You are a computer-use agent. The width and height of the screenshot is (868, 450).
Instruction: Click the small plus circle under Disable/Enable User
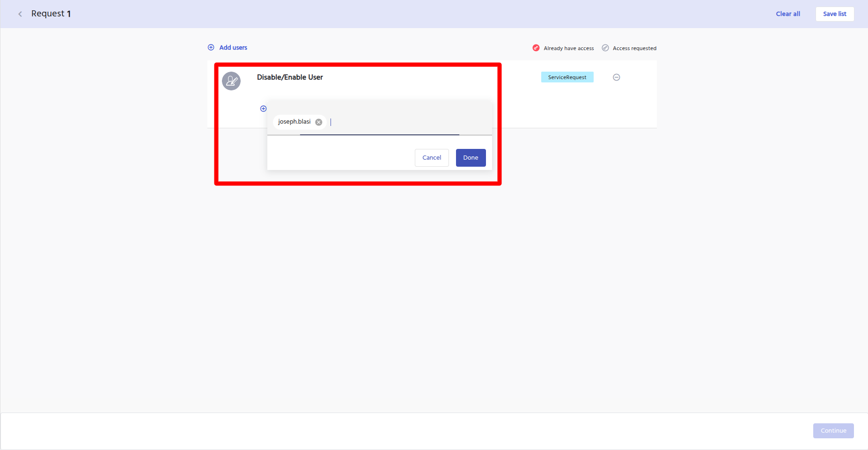pos(263,109)
